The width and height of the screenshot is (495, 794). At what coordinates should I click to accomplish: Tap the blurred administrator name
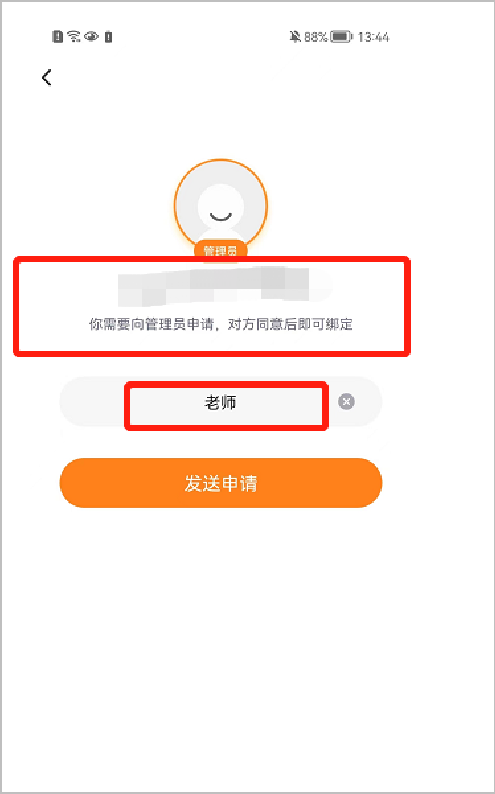click(223, 287)
